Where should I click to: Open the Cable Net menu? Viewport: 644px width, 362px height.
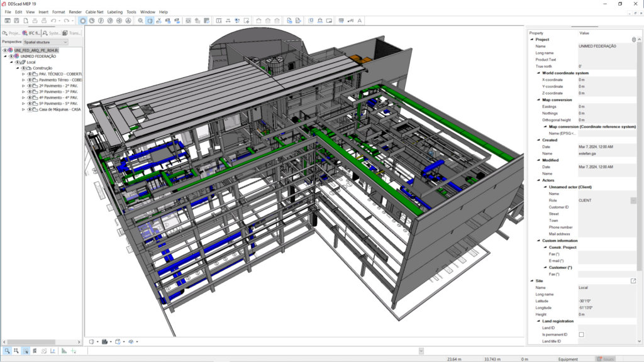tap(95, 12)
